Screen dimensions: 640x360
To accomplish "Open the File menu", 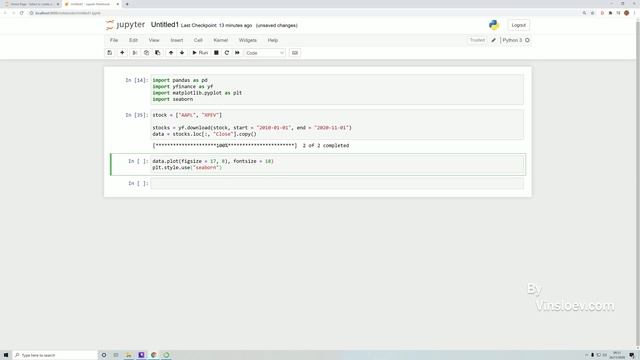I will tap(114, 40).
